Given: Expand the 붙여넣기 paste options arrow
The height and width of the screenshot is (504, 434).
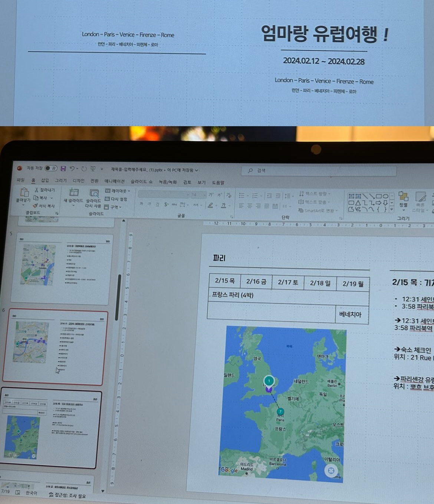Looking at the screenshot, I should [23, 204].
